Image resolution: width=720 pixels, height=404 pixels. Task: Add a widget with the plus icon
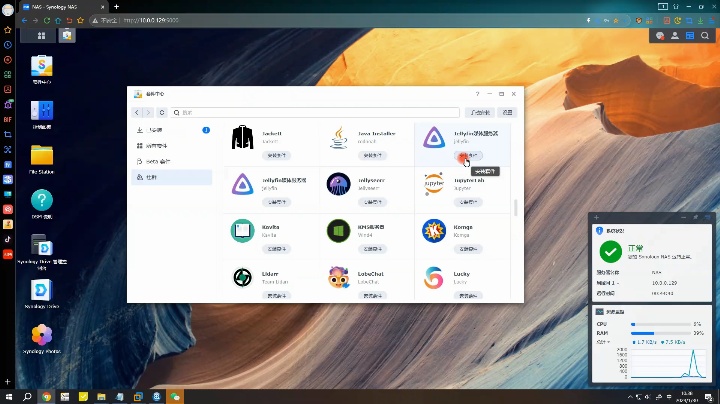coord(596,217)
